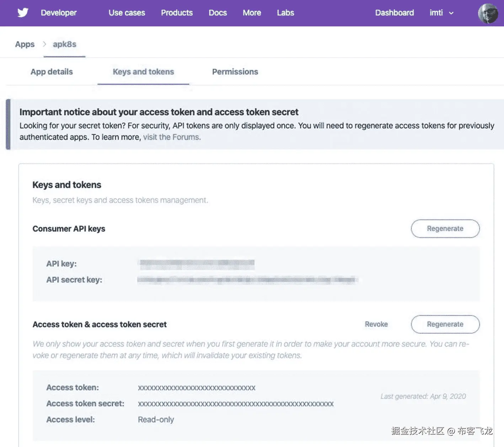The height and width of the screenshot is (447, 504).
Task: Open the Docs menu
Action: pos(218,13)
